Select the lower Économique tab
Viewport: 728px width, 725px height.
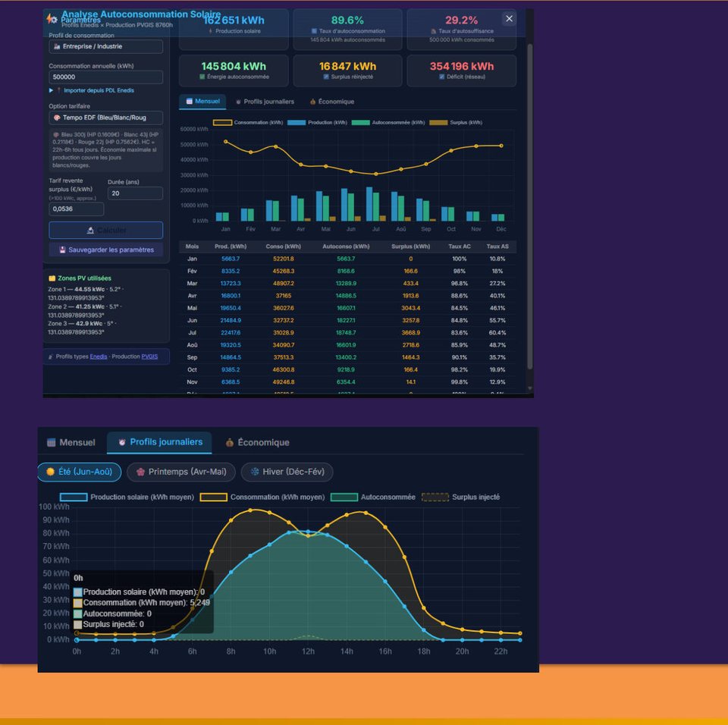(257, 443)
